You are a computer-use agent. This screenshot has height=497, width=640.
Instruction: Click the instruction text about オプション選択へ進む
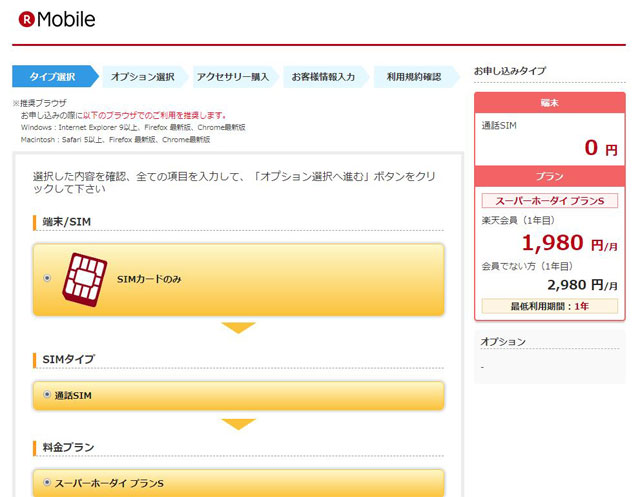tap(234, 182)
